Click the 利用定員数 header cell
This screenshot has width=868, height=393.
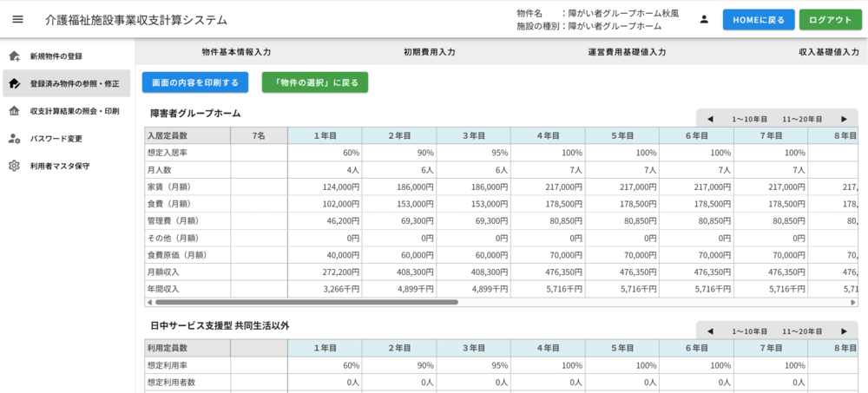(187, 348)
